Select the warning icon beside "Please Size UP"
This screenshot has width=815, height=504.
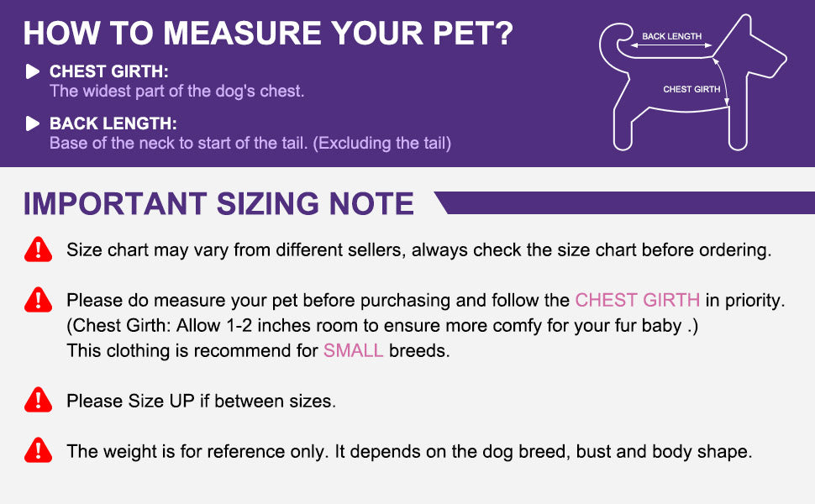[38, 400]
